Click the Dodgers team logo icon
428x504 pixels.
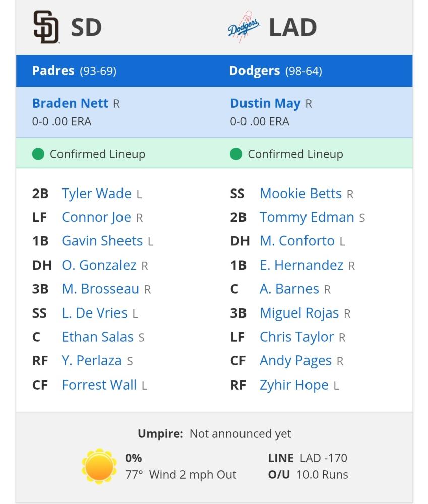pyautogui.click(x=244, y=27)
